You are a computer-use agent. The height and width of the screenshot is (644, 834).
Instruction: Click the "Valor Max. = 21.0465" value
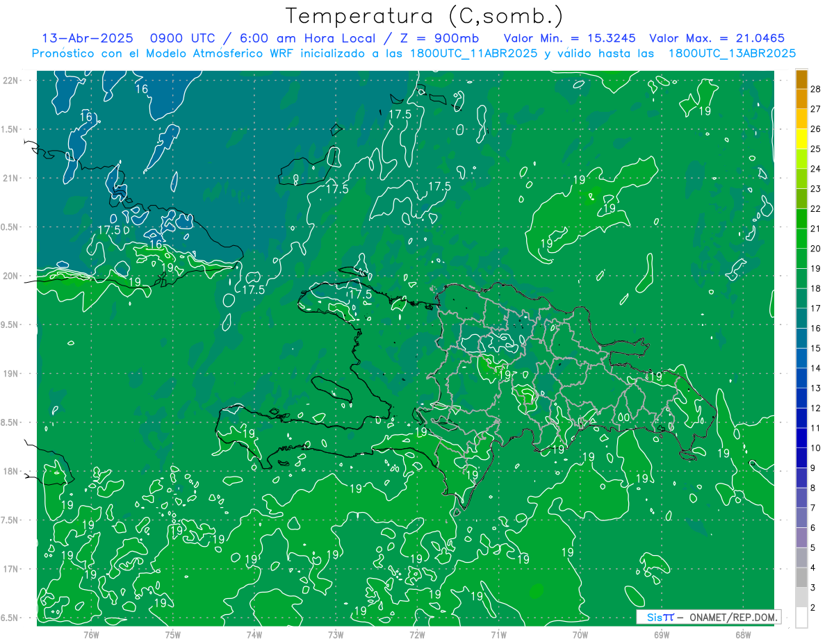717,38
